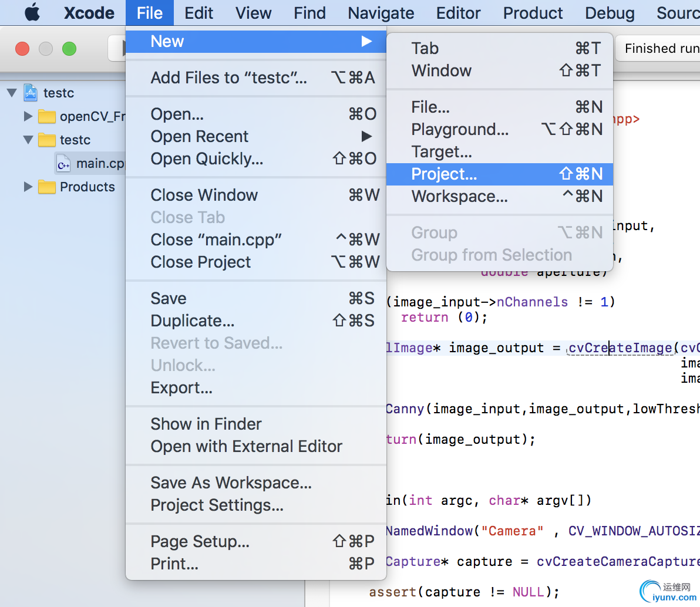Choose Print…
The image size is (700, 607).
tap(256, 564)
